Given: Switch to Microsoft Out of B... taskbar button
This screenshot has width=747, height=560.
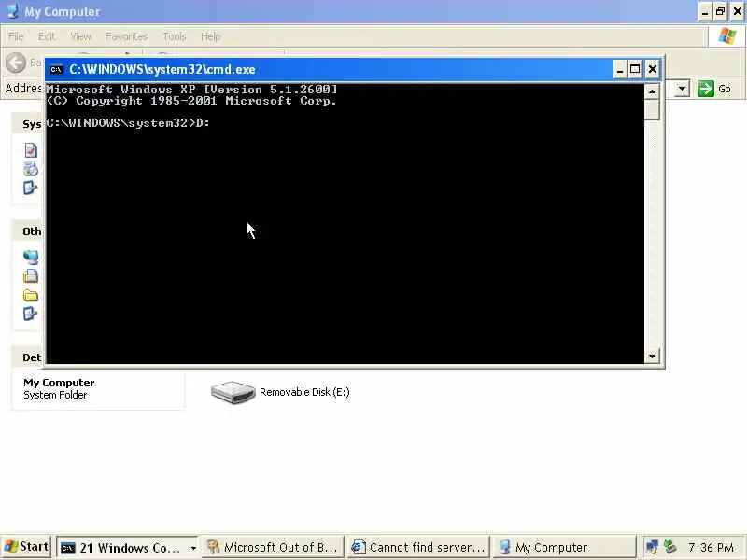Looking at the screenshot, I should point(274,548).
